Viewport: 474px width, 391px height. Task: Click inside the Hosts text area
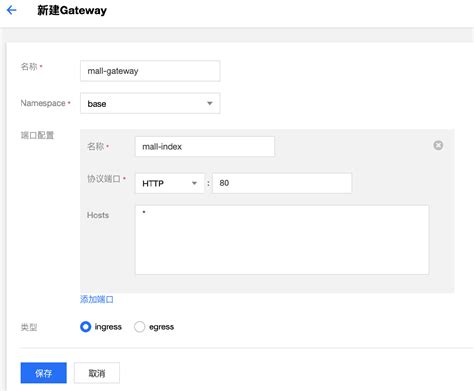point(282,240)
